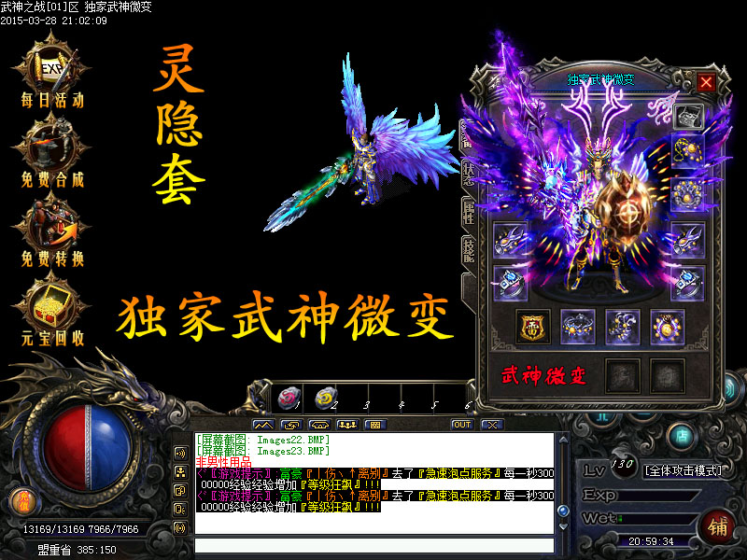
Task: Toggle the nearby sound chat channel
Action: pos(180,453)
